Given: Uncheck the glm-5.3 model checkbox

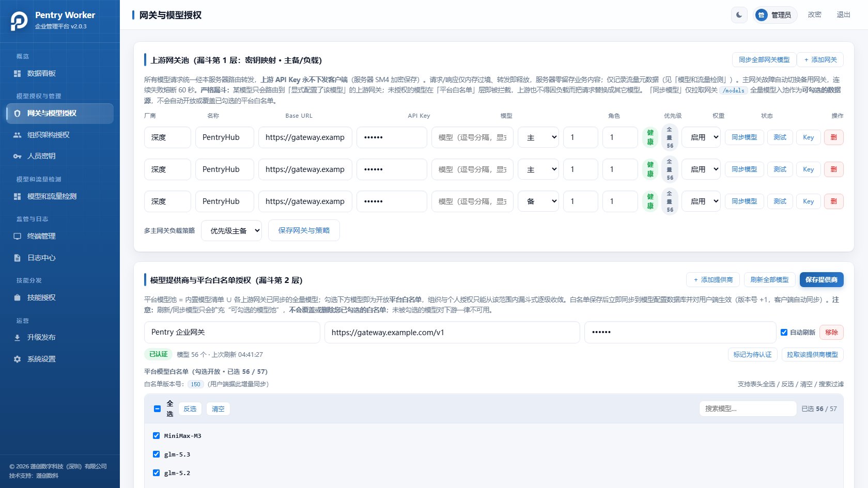Looking at the screenshot, I should pos(156,454).
